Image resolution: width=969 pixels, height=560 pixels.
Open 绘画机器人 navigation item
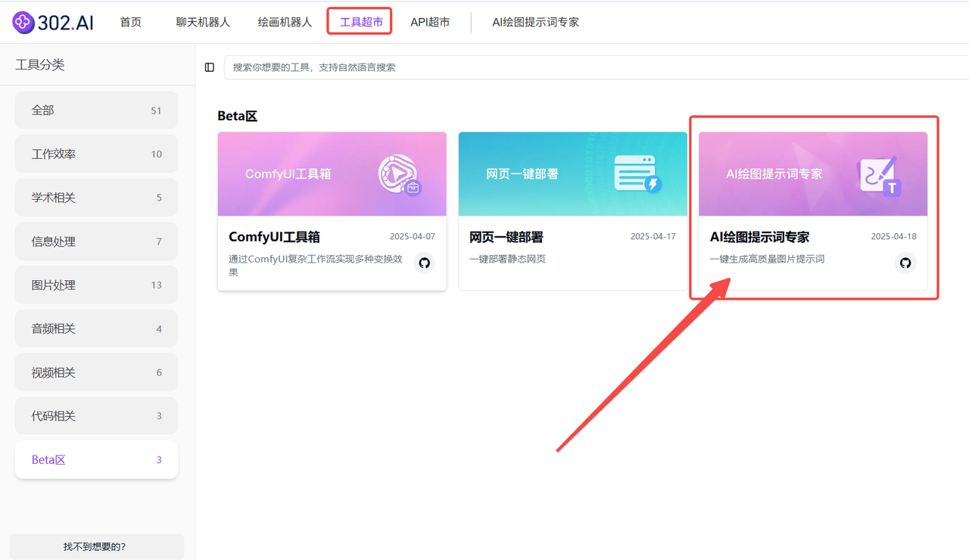[x=285, y=22]
